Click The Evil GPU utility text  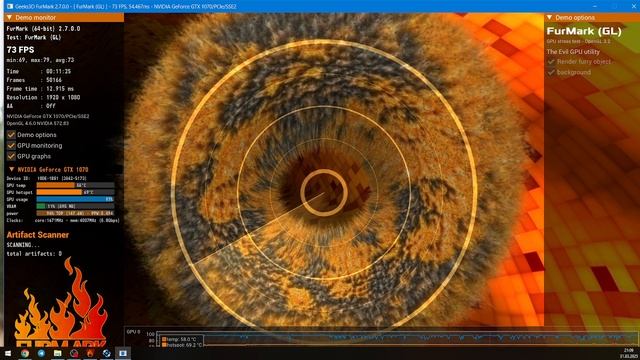pyautogui.click(x=573, y=52)
